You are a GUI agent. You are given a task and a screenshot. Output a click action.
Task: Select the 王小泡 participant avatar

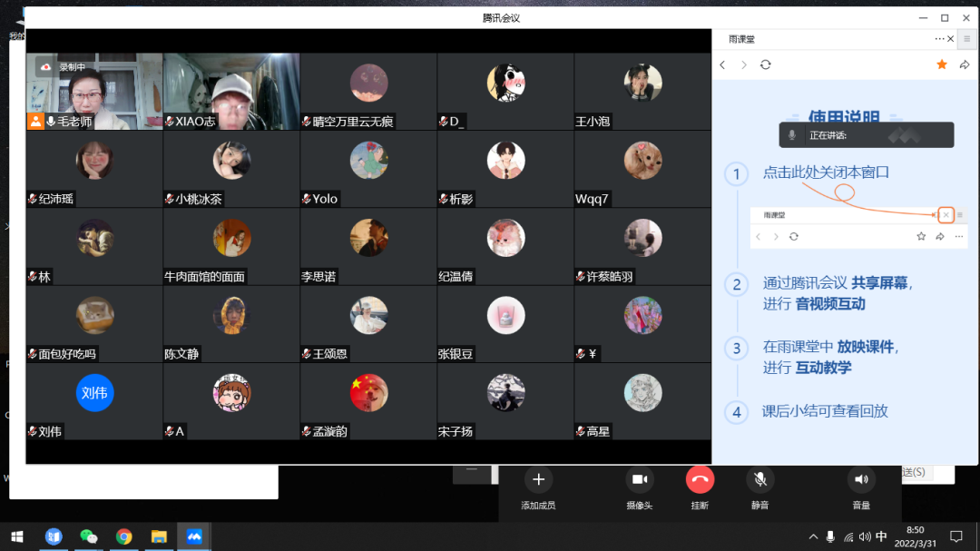[x=642, y=83]
